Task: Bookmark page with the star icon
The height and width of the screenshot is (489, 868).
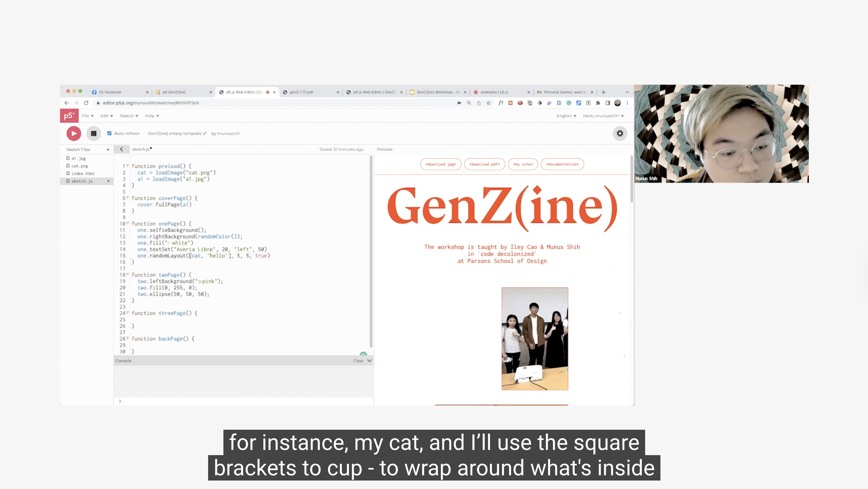Action: (488, 103)
